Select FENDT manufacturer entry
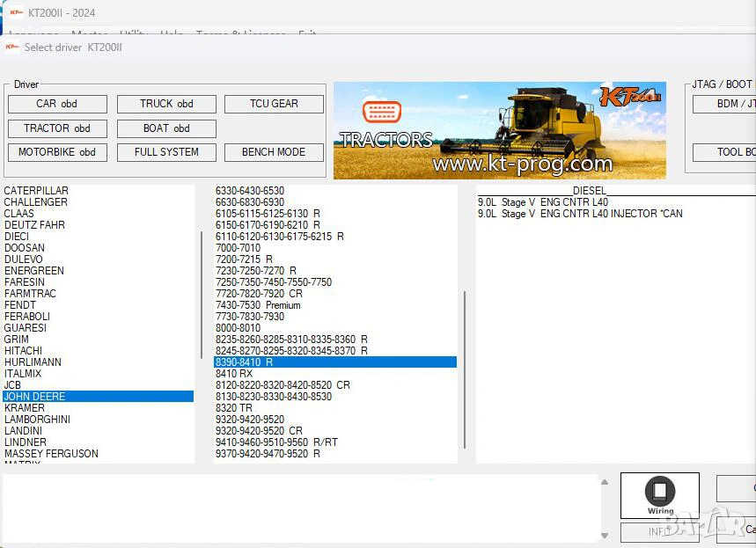This screenshot has width=756, height=548. (x=20, y=305)
